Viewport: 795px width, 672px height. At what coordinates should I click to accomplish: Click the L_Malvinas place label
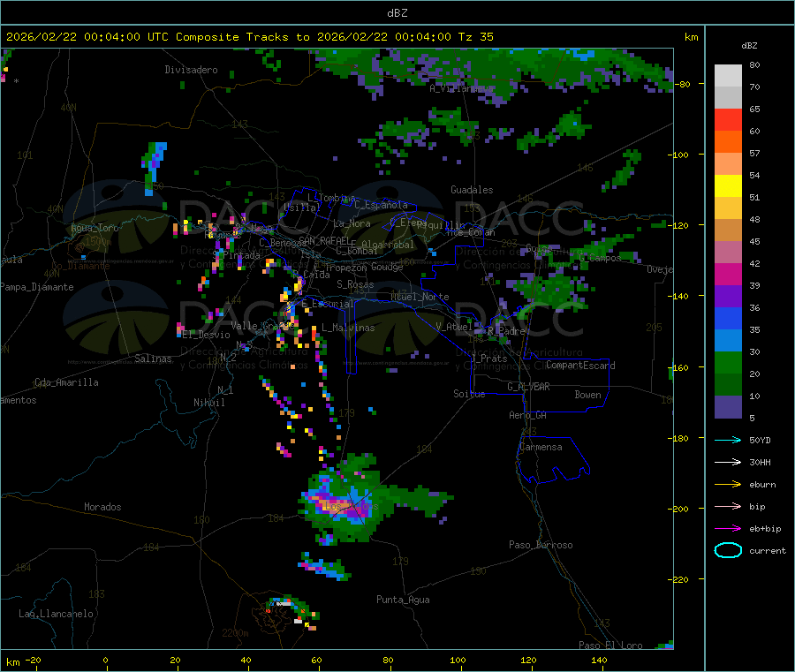pyautogui.click(x=348, y=328)
